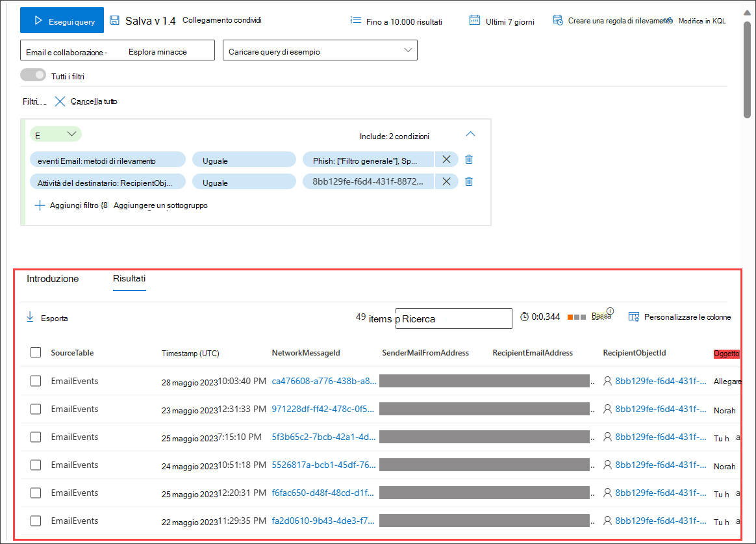Sort by SenderMailFromAddress column header

(425, 353)
